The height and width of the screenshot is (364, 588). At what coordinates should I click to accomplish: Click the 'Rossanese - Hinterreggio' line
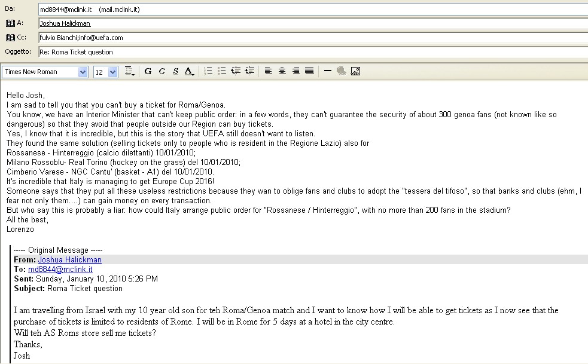point(101,152)
